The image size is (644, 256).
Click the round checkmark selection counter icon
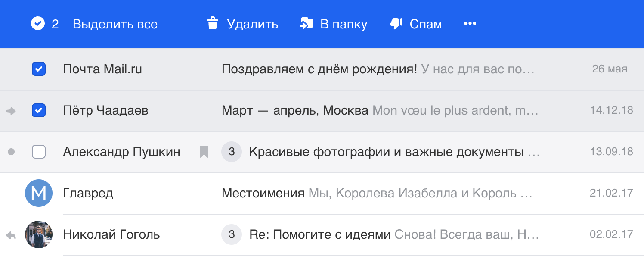38,24
